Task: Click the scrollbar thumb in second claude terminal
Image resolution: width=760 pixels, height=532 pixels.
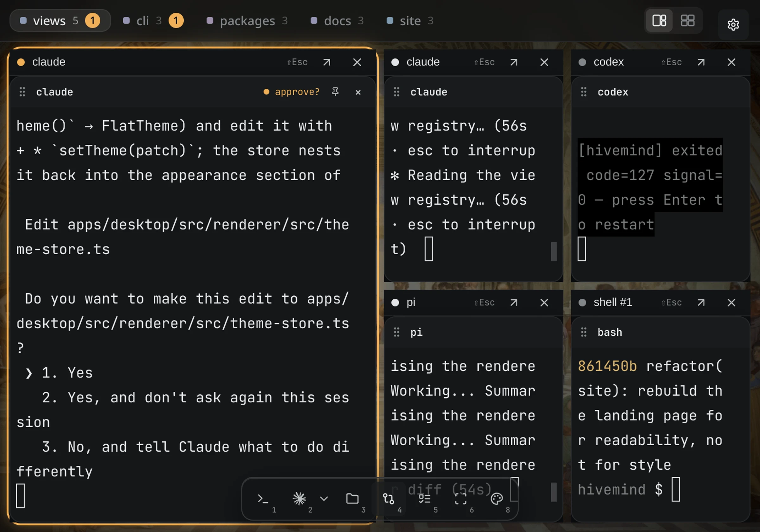Action: (554, 252)
